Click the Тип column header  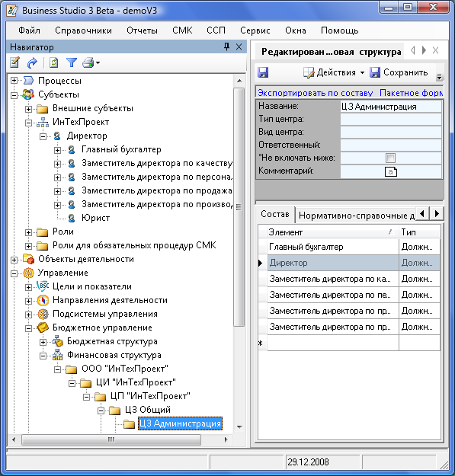pos(419,232)
